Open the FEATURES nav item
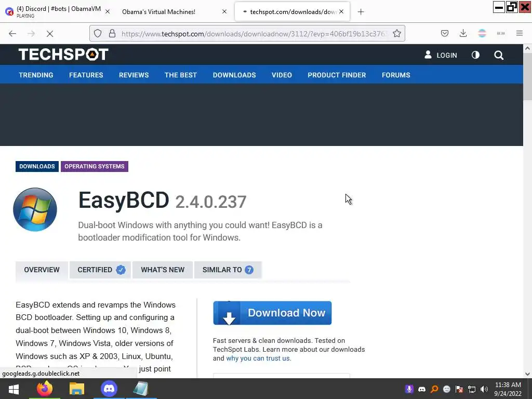The height and width of the screenshot is (399, 532). click(x=86, y=75)
